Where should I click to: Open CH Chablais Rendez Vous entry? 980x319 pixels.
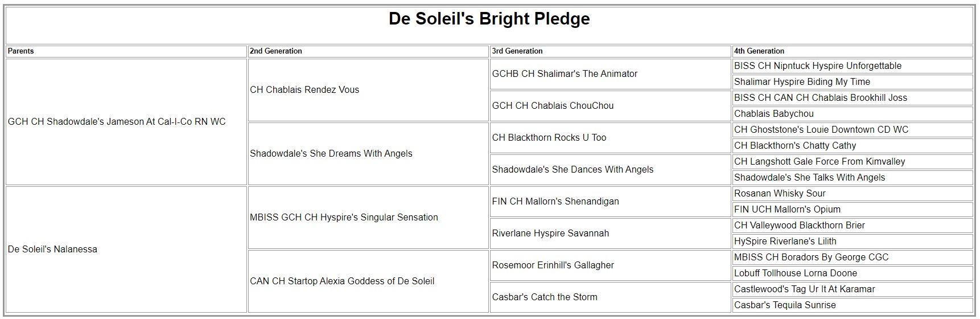click(304, 90)
